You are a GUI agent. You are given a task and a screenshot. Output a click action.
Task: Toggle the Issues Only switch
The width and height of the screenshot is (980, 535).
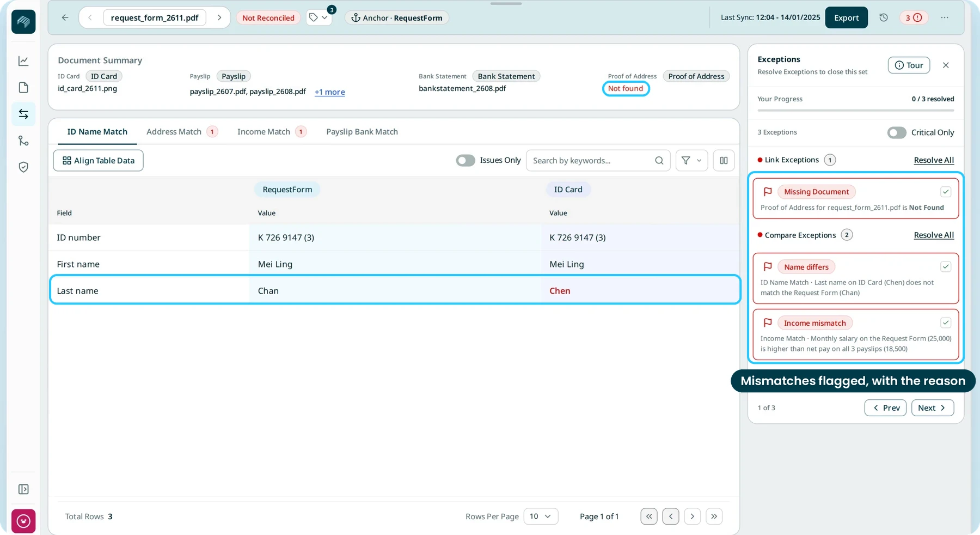coord(465,160)
